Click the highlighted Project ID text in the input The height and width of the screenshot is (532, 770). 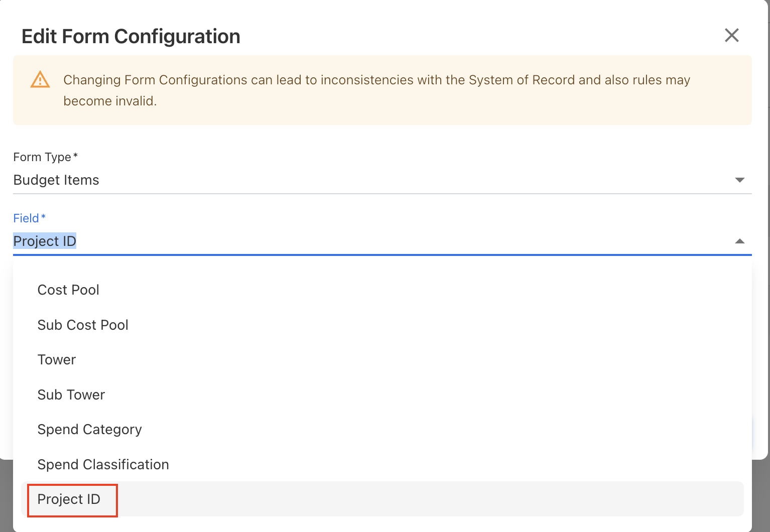45,241
